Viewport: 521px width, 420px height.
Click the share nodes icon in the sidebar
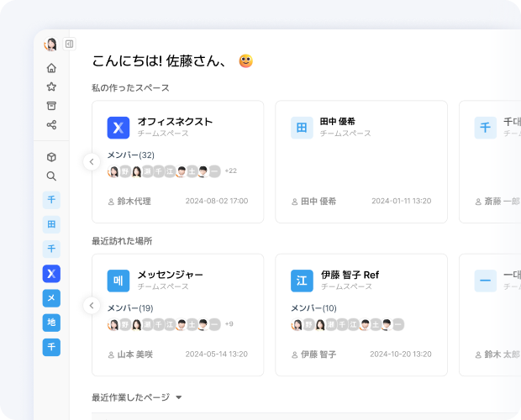point(51,125)
